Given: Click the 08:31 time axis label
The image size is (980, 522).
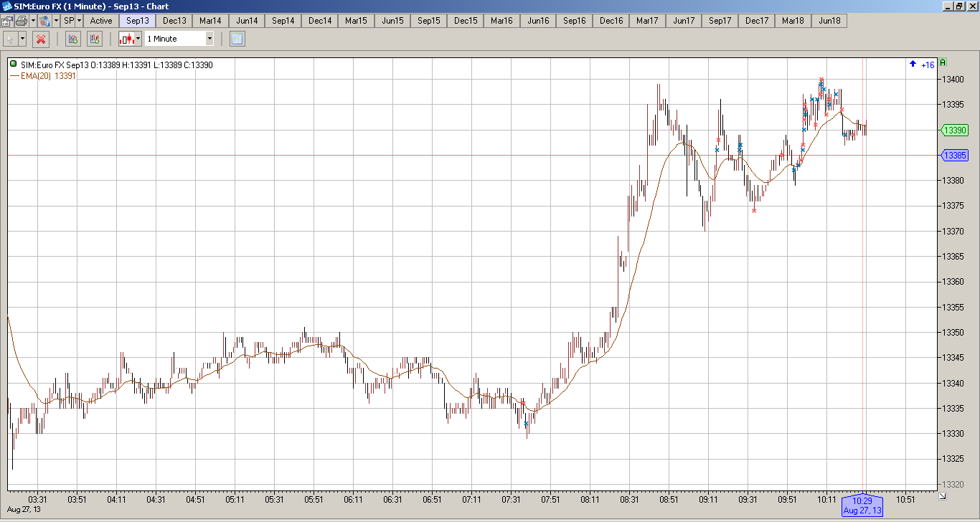Looking at the screenshot, I should click(629, 500).
